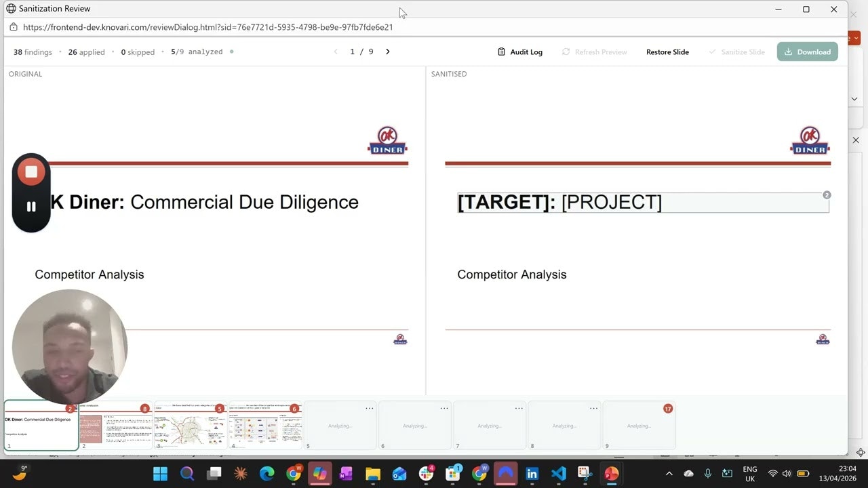Open Microsoft Edge from the taskbar
Image resolution: width=868 pixels, height=488 pixels.
pos(267,473)
